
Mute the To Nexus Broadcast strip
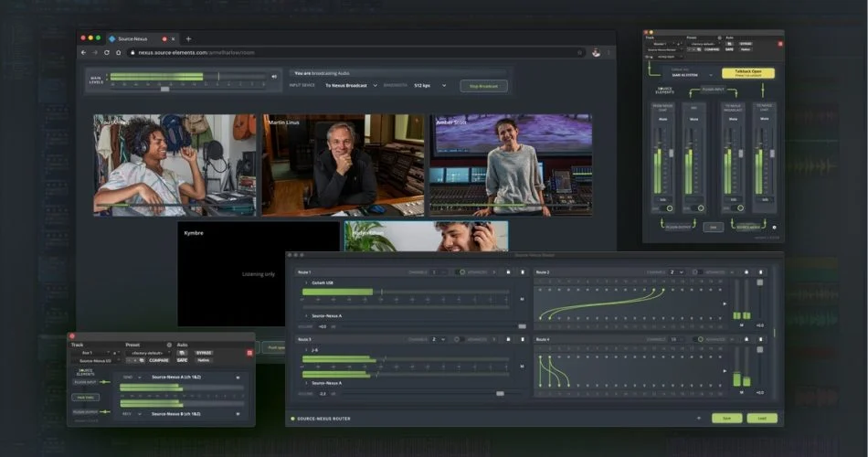click(733, 119)
